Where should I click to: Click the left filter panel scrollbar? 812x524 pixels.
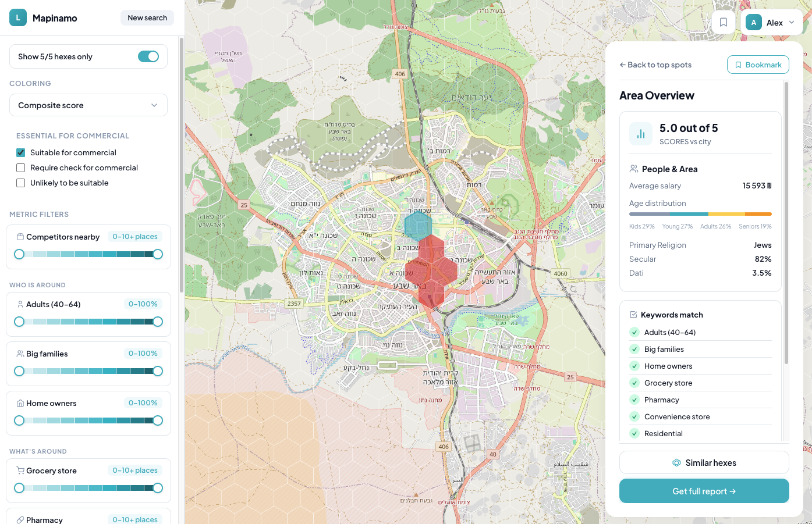[x=182, y=166]
